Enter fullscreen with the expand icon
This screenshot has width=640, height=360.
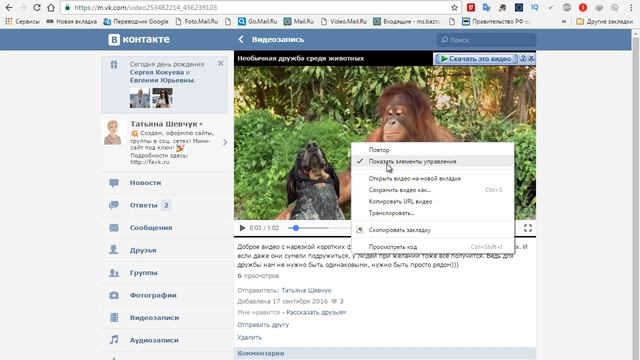pos(528,228)
